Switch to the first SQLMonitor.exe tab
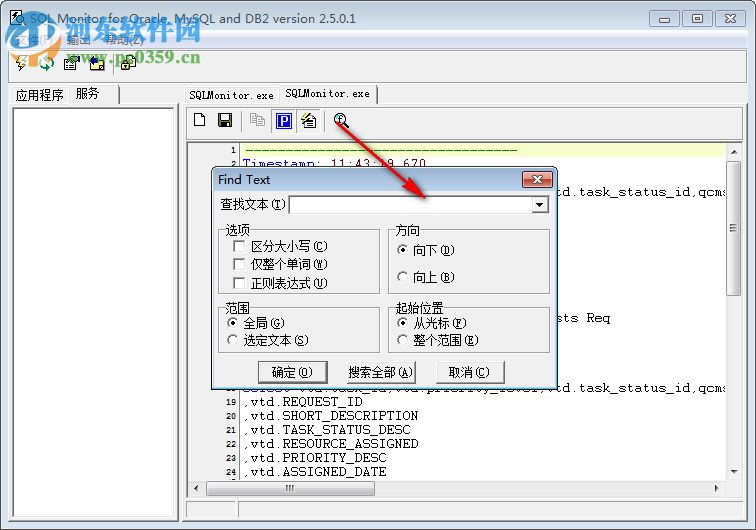Image resolution: width=756 pixels, height=530 pixels. 231,95
